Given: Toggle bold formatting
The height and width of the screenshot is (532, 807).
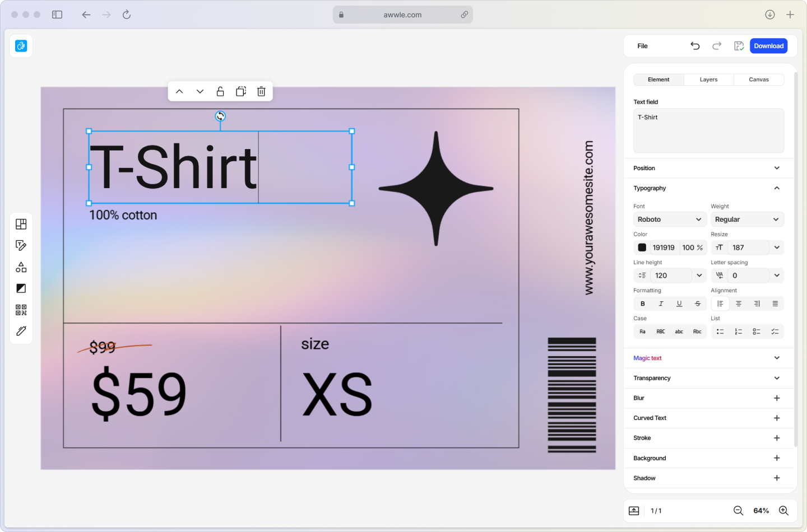Looking at the screenshot, I should click(x=643, y=304).
